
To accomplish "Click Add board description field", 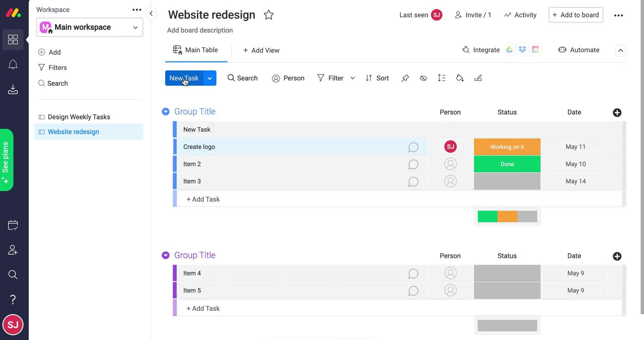I will click(200, 31).
